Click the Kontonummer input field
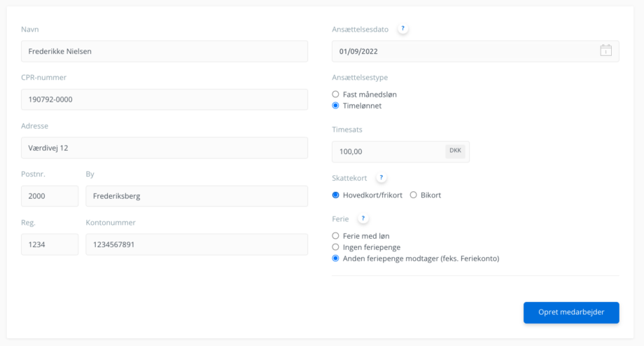644x346 pixels. (197, 244)
